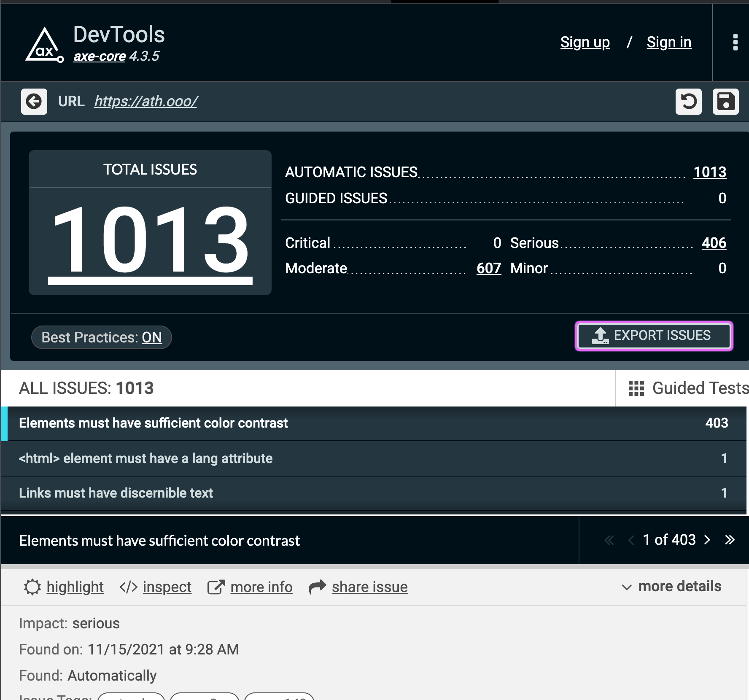
Task: Jump to first issue with double left chevron
Action: coord(609,540)
